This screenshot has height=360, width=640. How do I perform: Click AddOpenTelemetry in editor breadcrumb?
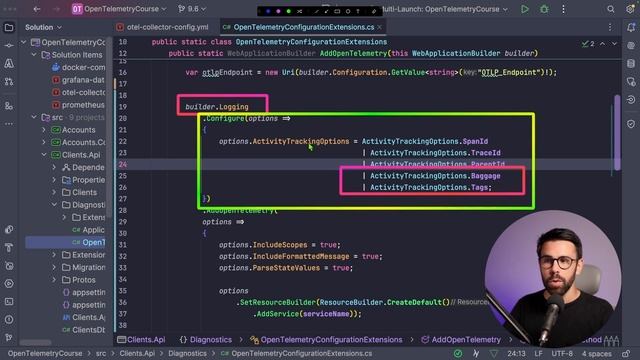click(461, 340)
